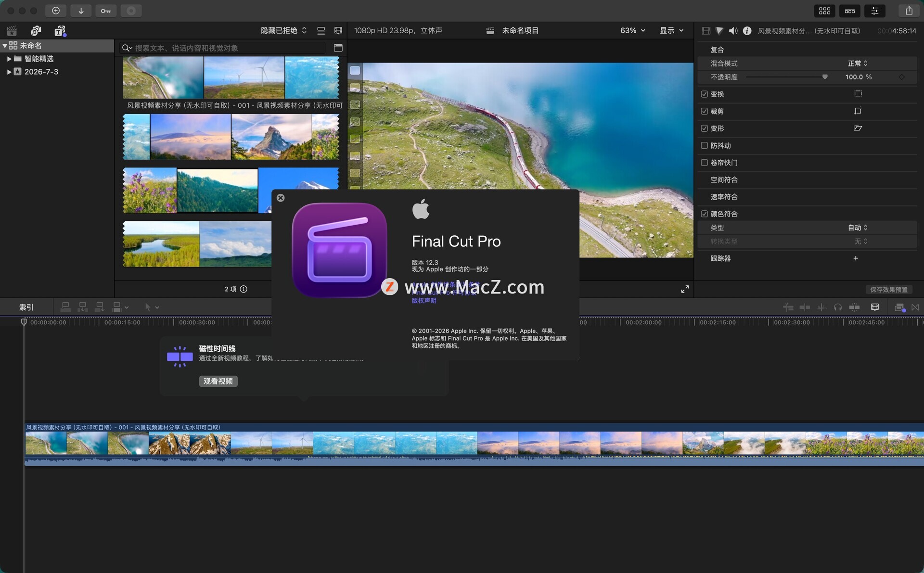Viewport: 924px width, 573px height.
Task: Open the audio inspector speaker tab
Action: coord(733,31)
